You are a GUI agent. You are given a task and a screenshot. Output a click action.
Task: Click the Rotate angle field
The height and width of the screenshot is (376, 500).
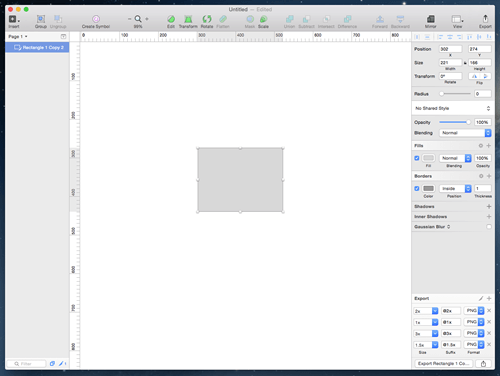(x=450, y=76)
